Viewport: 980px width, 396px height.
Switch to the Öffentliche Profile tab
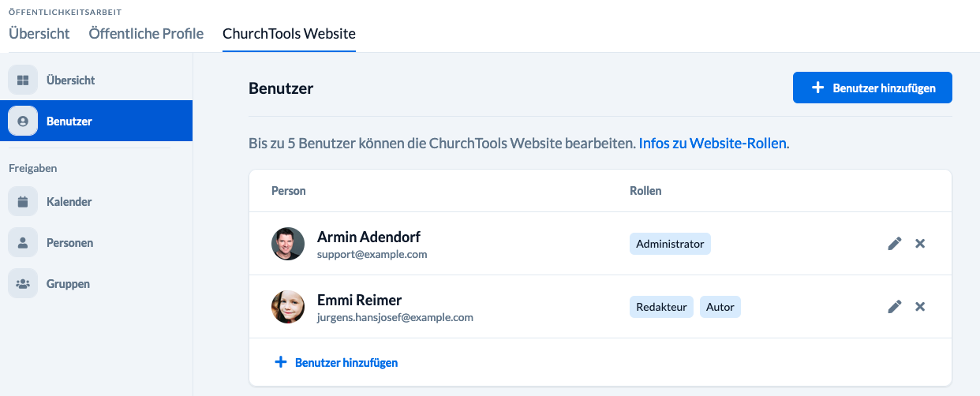pyautogui.click(x=146, y=34)
